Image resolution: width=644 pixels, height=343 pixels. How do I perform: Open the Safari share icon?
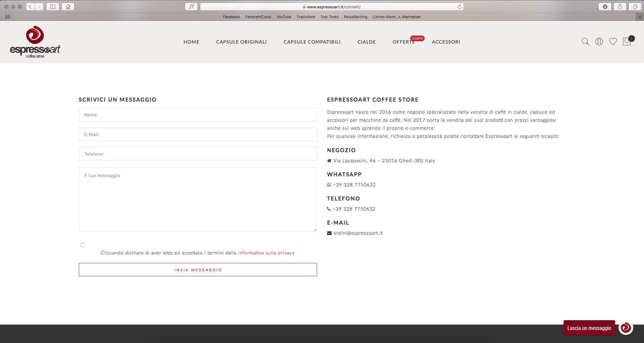[x=620, y=7]
